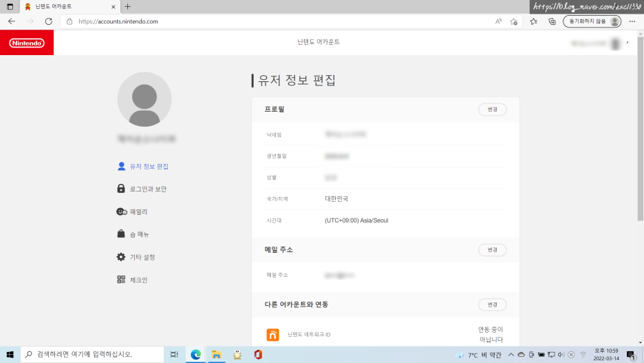Click Microsoft Edge taskbar icon
644x363 pixels.
tap(195, 354)
